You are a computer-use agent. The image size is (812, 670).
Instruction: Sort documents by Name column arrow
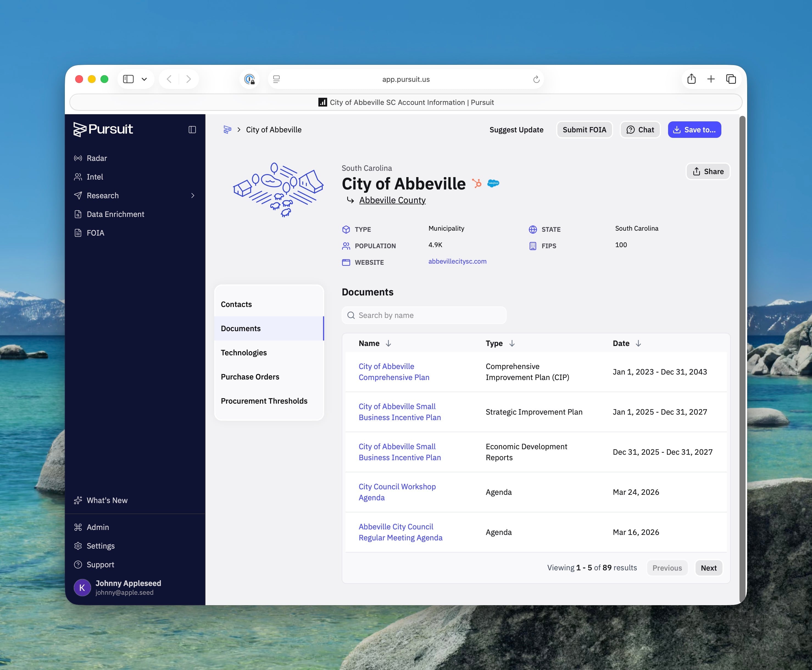pyautogui.click(x=388, y=344)
